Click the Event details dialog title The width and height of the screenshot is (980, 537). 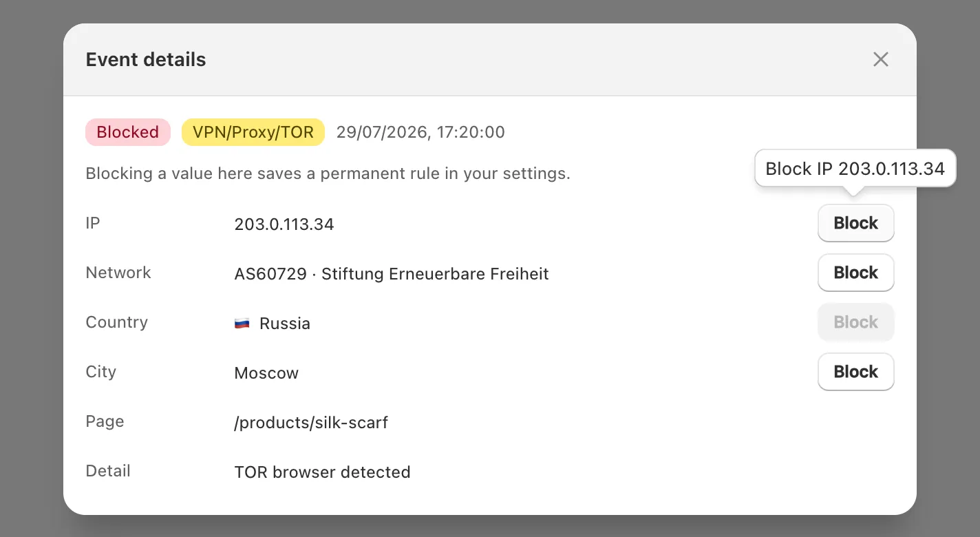(x=146, y=60)
